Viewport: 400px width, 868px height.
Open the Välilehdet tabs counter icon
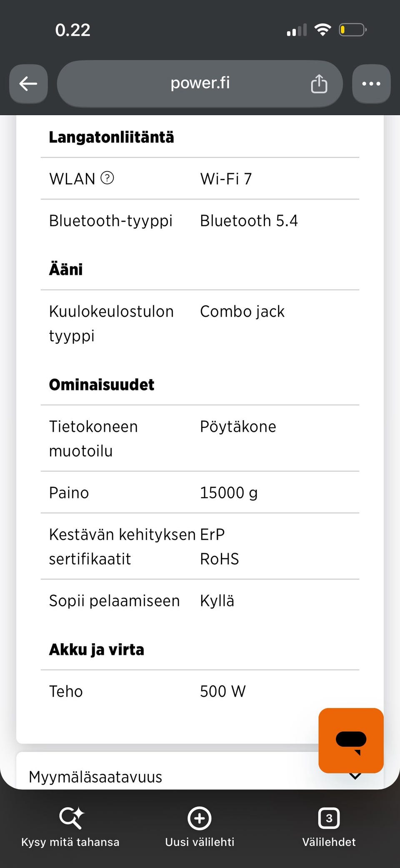[329, 818]
